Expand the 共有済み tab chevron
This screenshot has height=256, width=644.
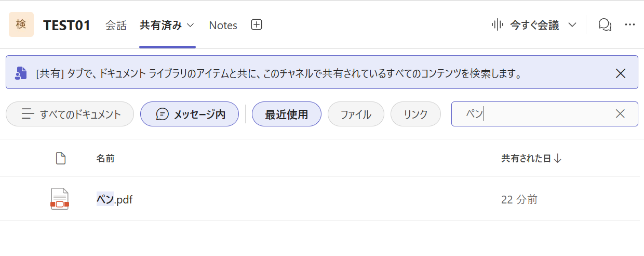click(x=190, y=25)
